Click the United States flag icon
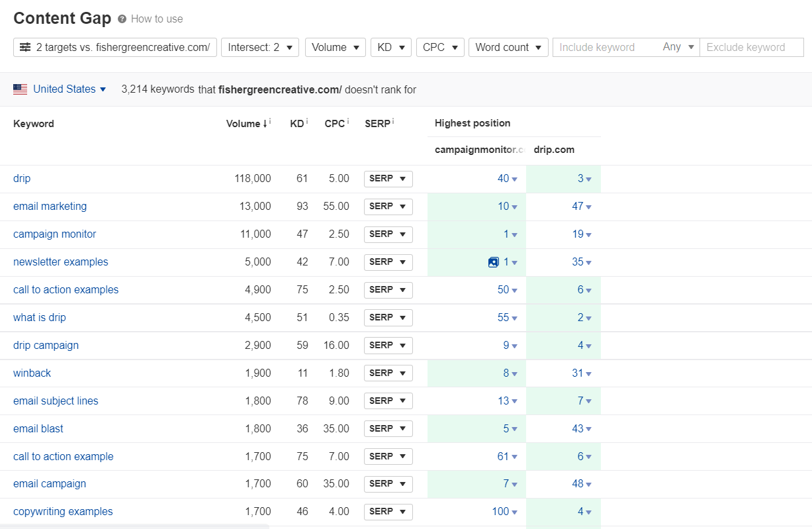 (21, 89)
